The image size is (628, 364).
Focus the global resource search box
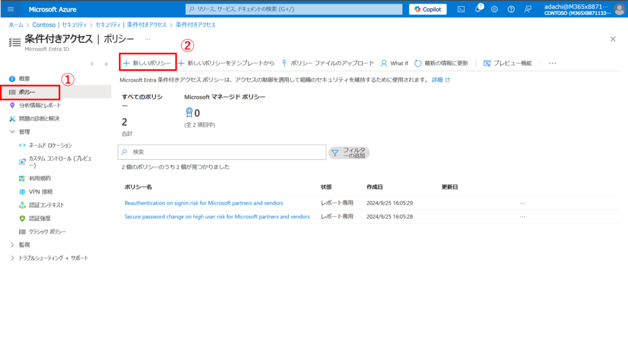tap(294, 9)
